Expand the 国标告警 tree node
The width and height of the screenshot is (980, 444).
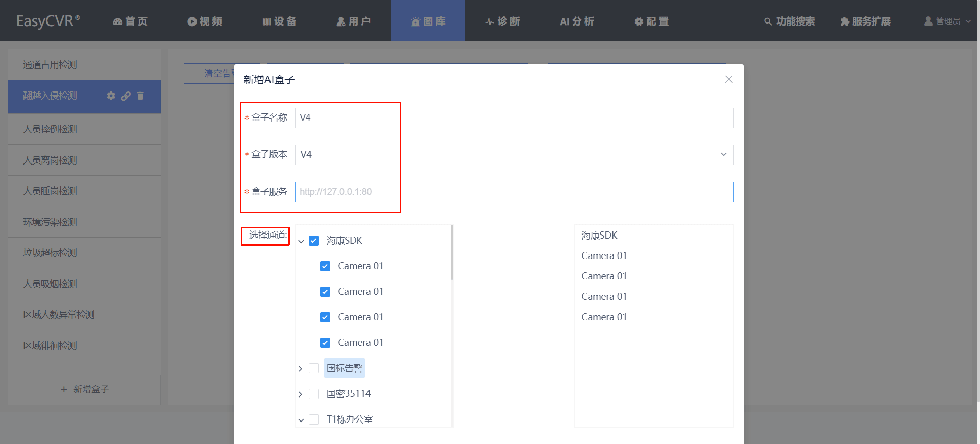pos(300,368)
